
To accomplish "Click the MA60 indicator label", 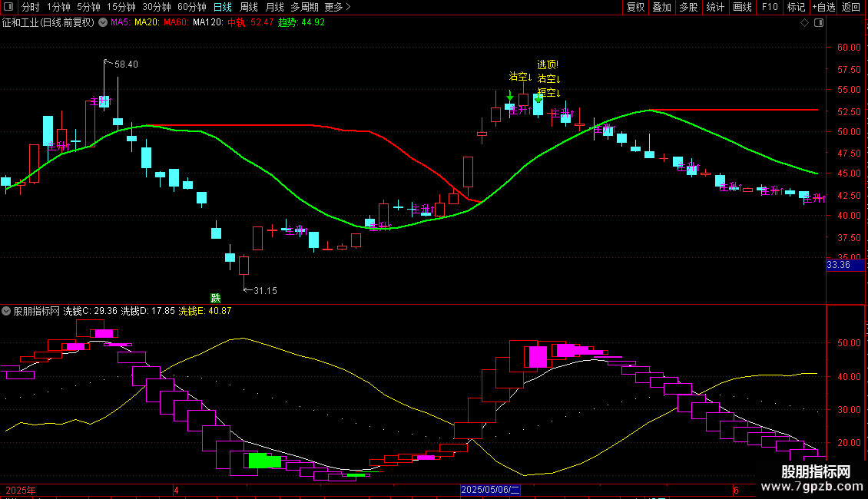I will pyautogui.click(x=176, y=23).
